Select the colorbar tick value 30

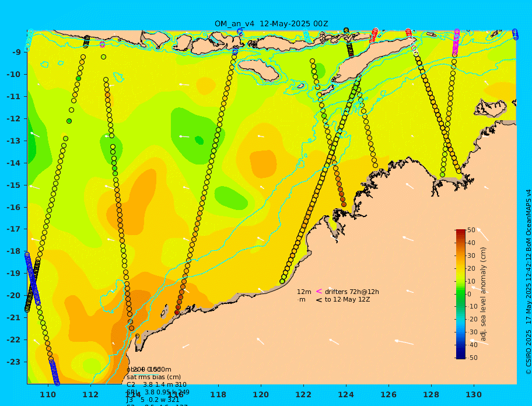pyautogui.click(x=471, y=256)
